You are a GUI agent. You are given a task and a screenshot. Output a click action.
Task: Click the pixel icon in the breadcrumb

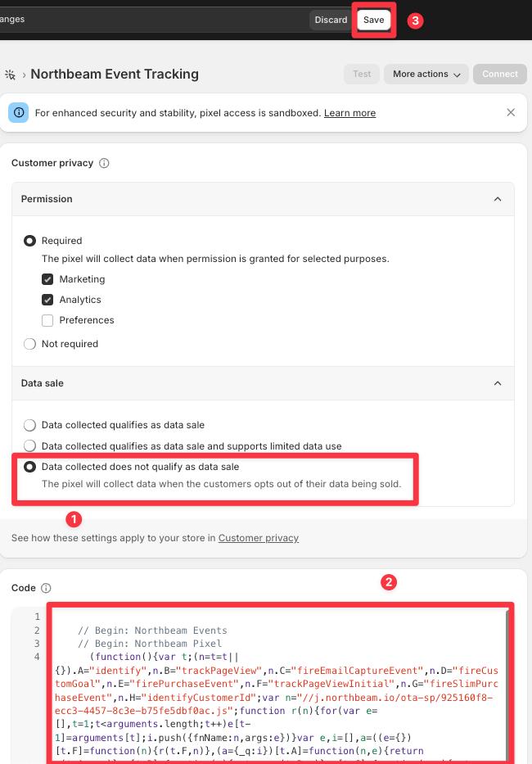point(10,75)
